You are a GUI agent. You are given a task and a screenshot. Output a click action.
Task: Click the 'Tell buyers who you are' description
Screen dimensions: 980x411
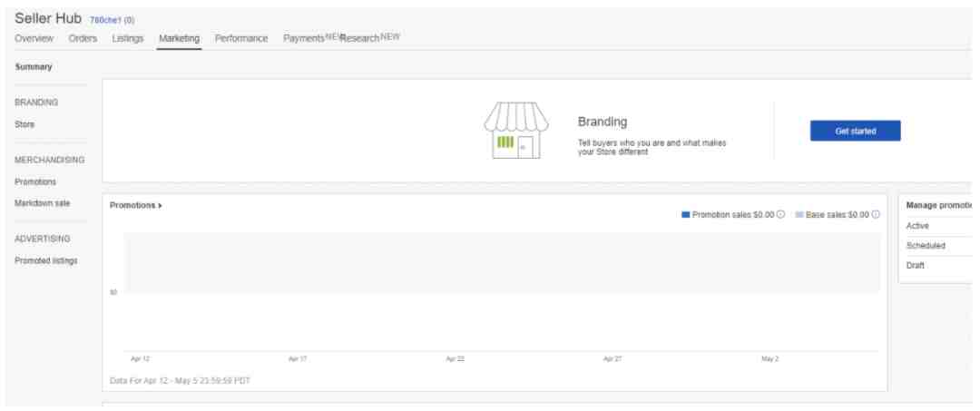click(652, 147)
